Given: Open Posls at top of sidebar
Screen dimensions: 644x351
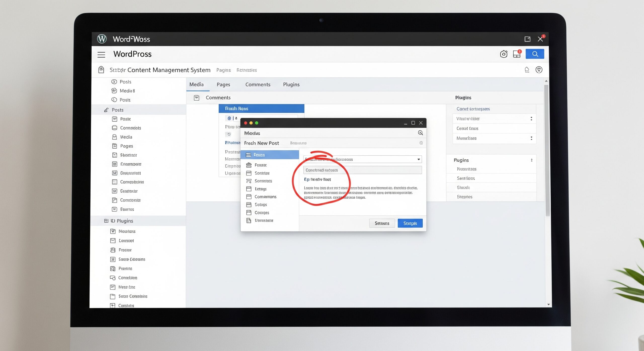Looking at the screenshot, I should (x=125, y=82).
